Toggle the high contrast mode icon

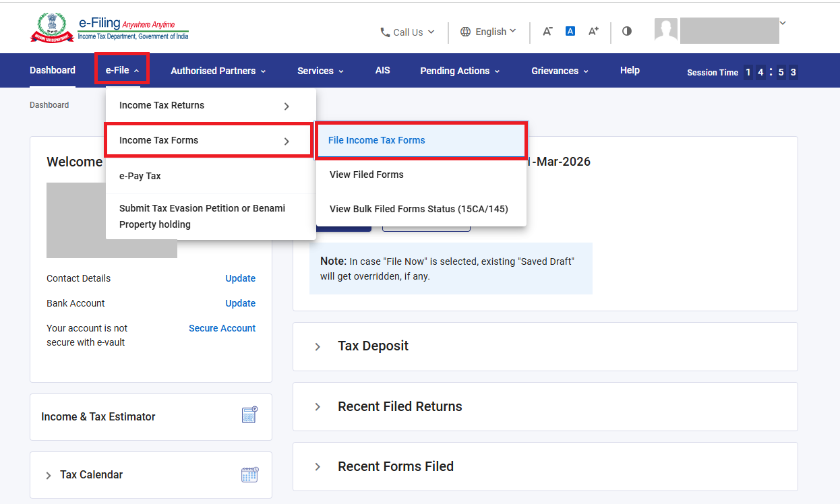(x=627, y=31)
